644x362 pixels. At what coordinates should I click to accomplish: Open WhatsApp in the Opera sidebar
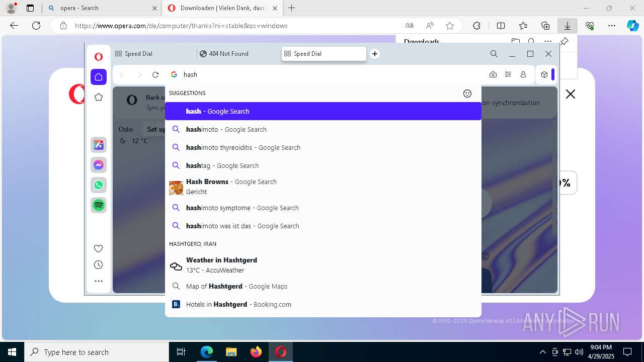pyautogui.click(x=99, y=185)
